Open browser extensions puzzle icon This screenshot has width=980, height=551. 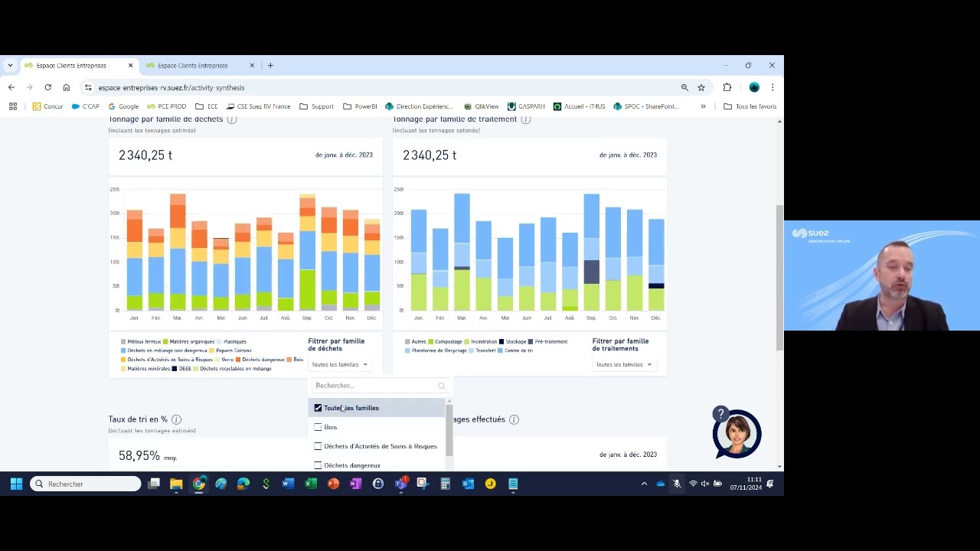727,87
